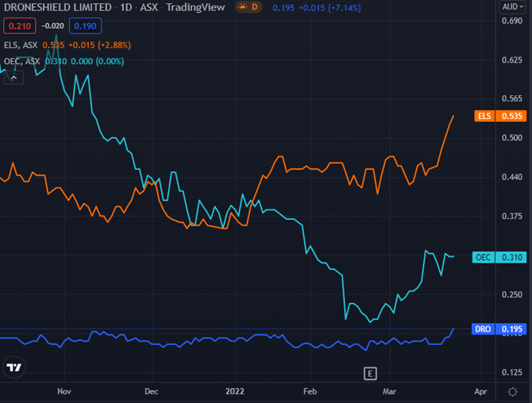The width and height of the screenshot is (532, 403).
Task: Click the 0.375 price axis value
Action: coord(512,216)
